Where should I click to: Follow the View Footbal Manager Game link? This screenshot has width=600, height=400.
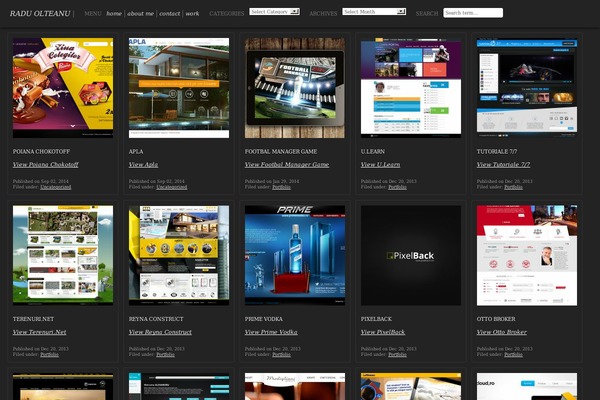coord(287,165)
